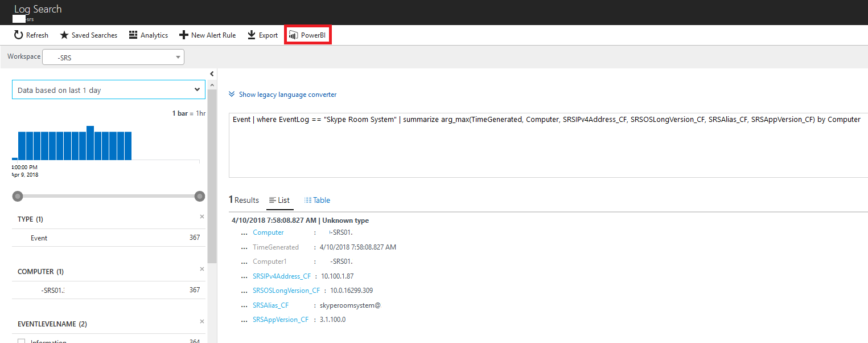Open ellipsis menu beside SRSOSLongVersion_CF

pyautogui.click(x=244, y=292)
